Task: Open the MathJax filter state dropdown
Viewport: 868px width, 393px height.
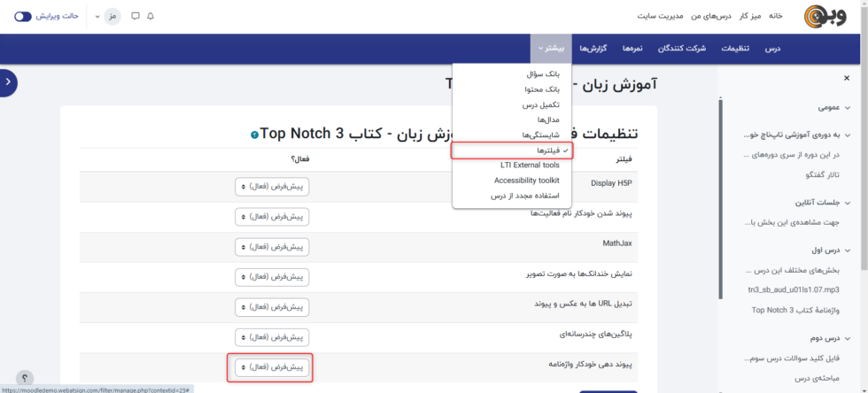Action: click(x=273, y=246)
